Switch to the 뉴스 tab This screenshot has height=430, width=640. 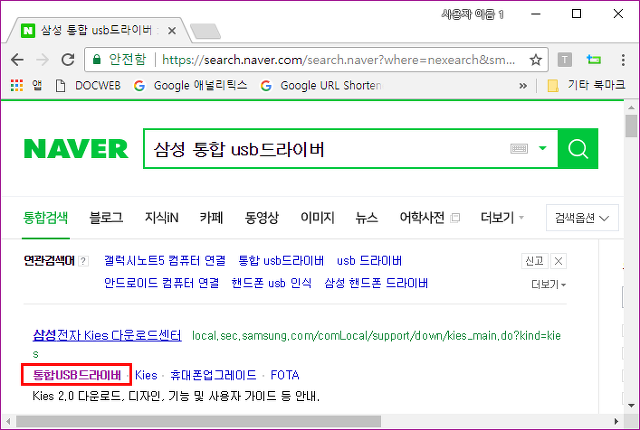click(x=367, y=218)
